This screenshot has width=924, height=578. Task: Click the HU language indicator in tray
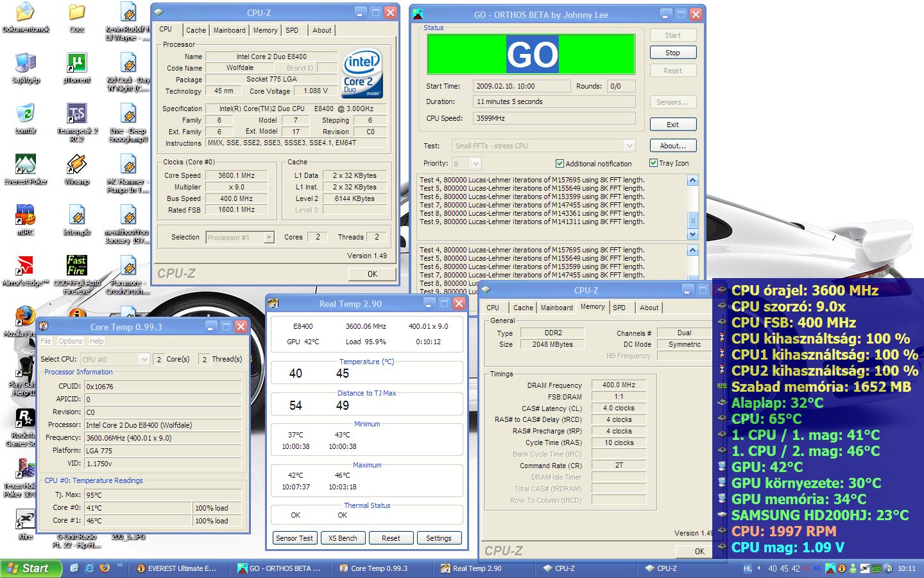[x=748, y=568]
